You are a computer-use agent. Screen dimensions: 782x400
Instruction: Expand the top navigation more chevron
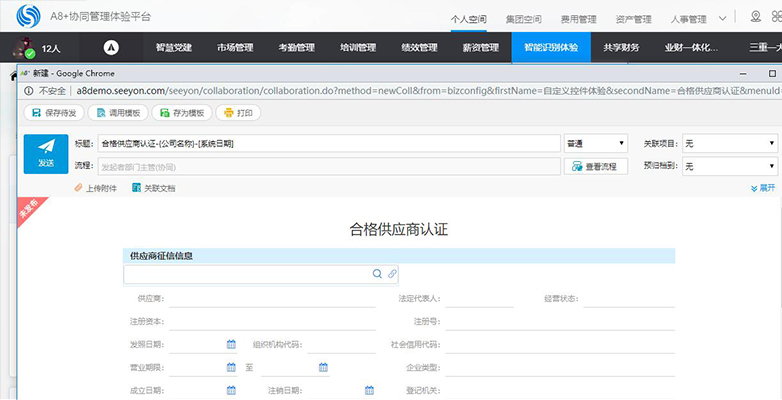click(723, 19)
